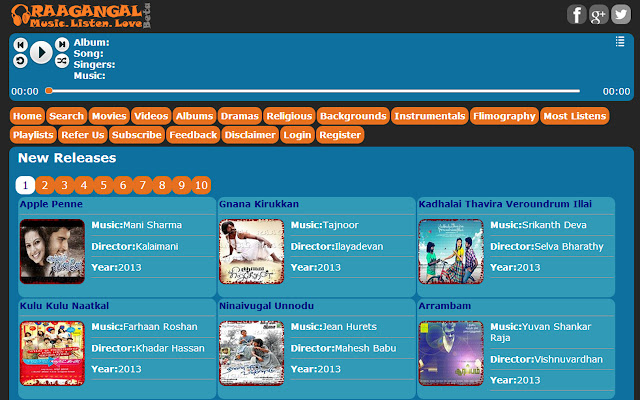Click the next track button
Screen dimensions: 640x400
[62, 44]
